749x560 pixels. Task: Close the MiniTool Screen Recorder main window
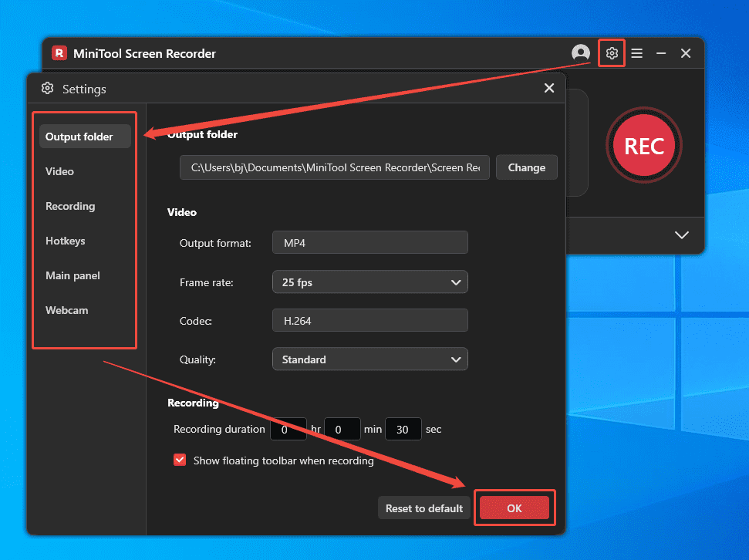click(x=686, y=53)
